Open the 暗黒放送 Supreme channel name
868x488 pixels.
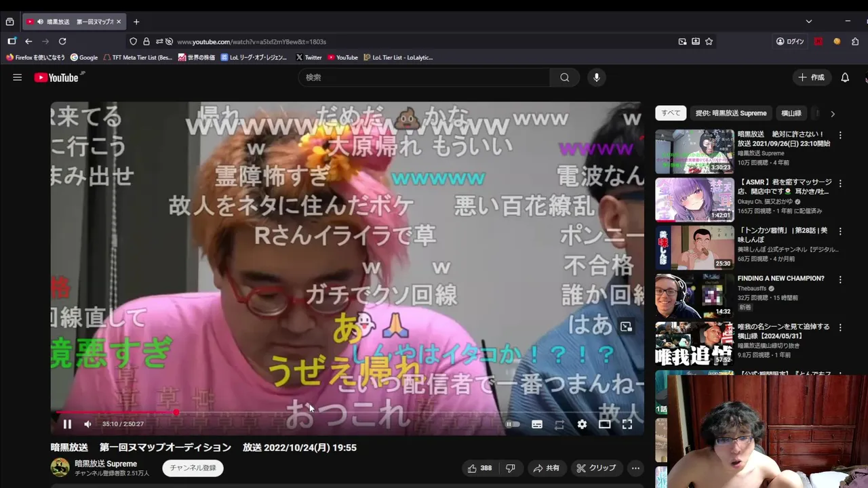coord(106,464)
